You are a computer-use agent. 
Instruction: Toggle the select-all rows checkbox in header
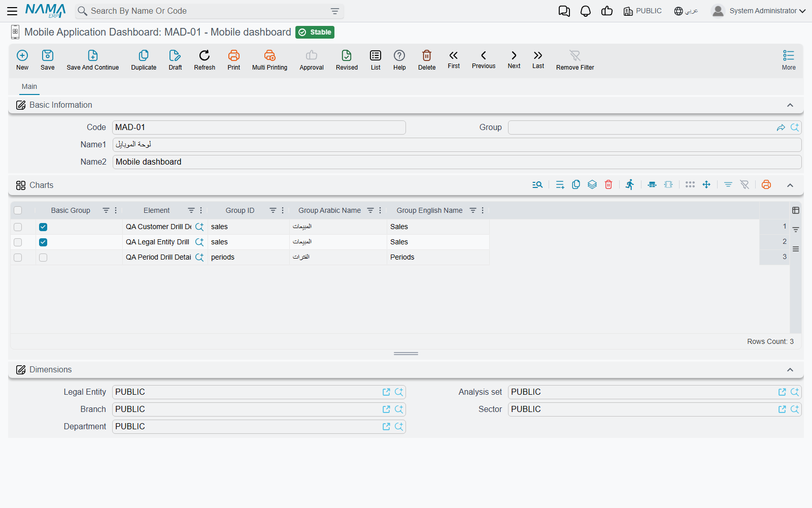coord(18,210)
